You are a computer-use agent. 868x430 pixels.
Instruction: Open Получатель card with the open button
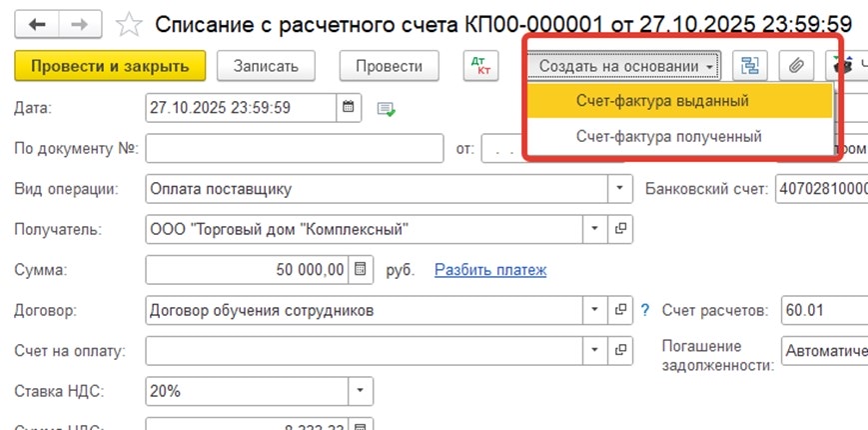click(x=620, y=229)
